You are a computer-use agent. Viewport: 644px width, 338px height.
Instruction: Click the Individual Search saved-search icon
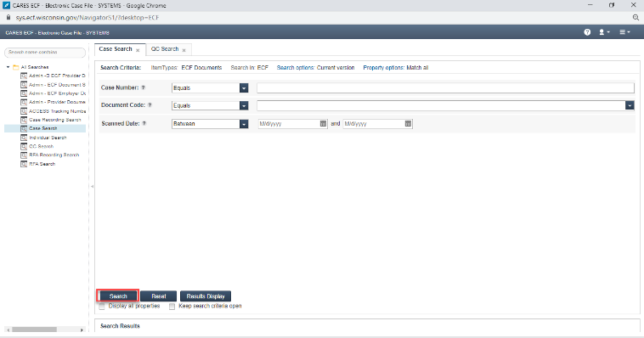24,138
